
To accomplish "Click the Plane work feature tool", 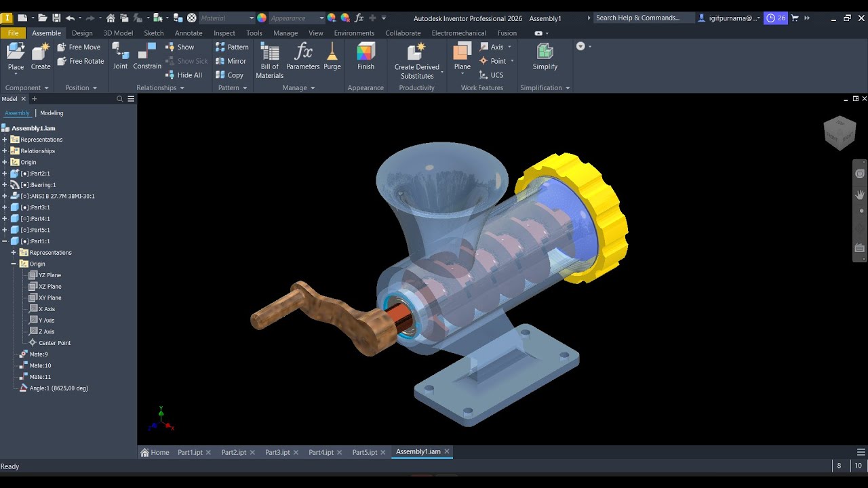I will [462, 56].
